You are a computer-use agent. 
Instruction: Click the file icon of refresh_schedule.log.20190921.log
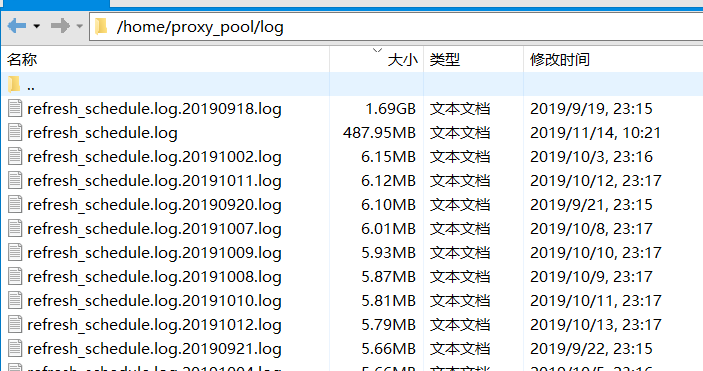click(15, 349)
